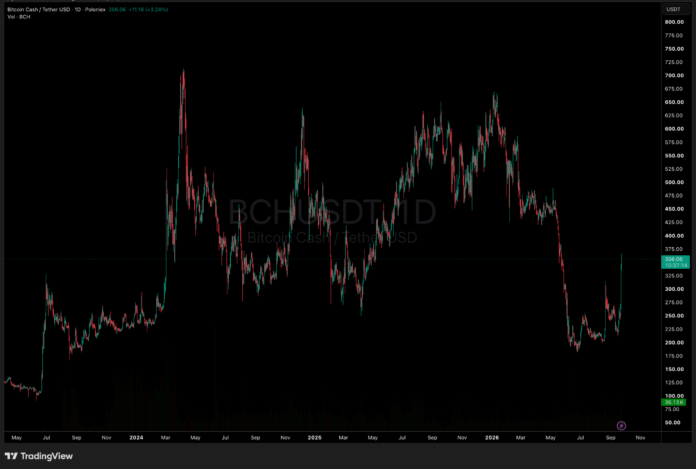Click the rightmost Nov label on time axis
Screen dimensions: 696x469
[x=640, y=437]
